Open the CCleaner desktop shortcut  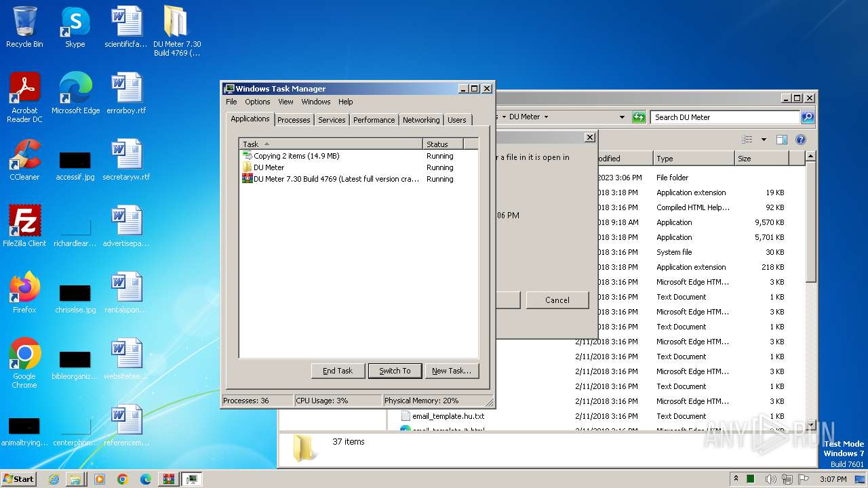point(24,160)
